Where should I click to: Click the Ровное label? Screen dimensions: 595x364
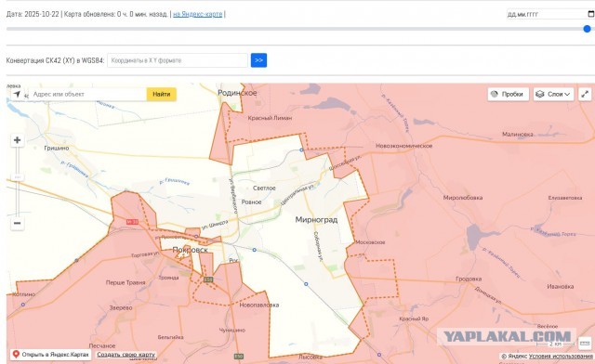pyautogui.click(x=251, y=202)
